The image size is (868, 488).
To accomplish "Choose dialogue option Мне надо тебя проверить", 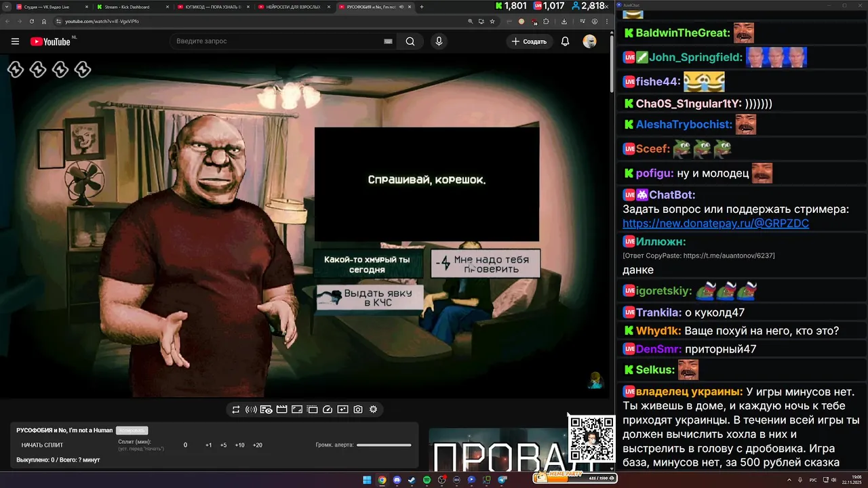I will [486, 264].
